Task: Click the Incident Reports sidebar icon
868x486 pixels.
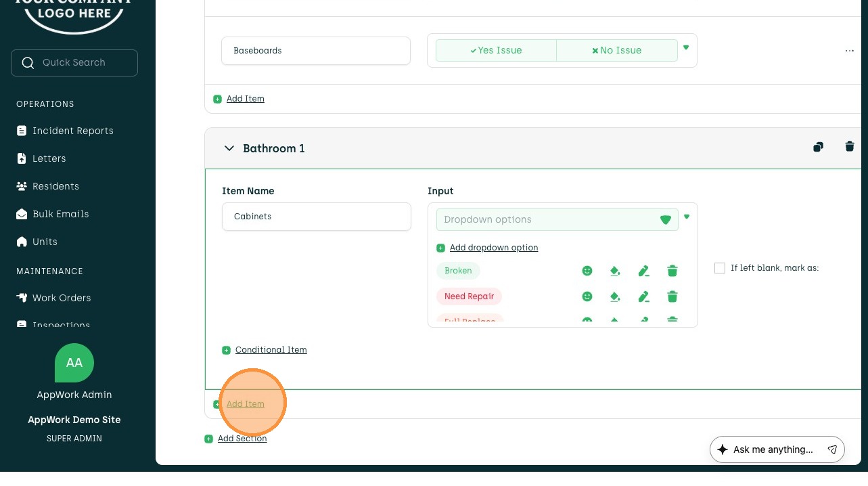Action: [22, 131]
